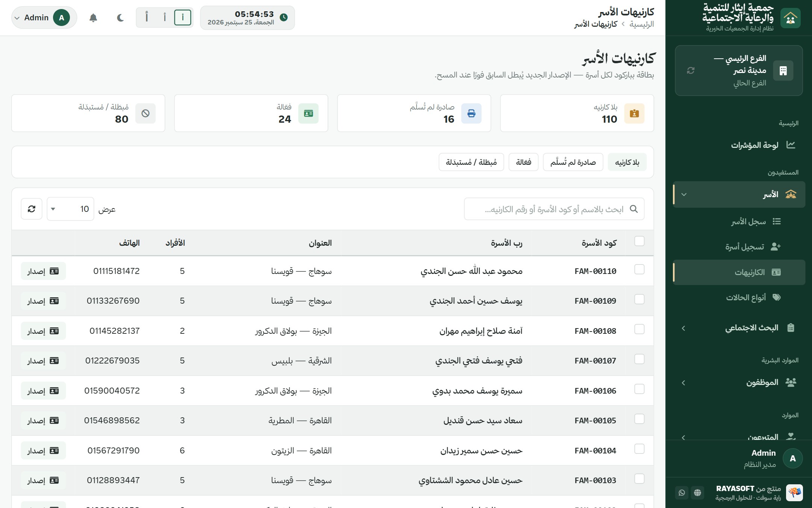Switch to the صادرة لم تُسلَّم tab

pyautogui.click(x=573, y=162)
